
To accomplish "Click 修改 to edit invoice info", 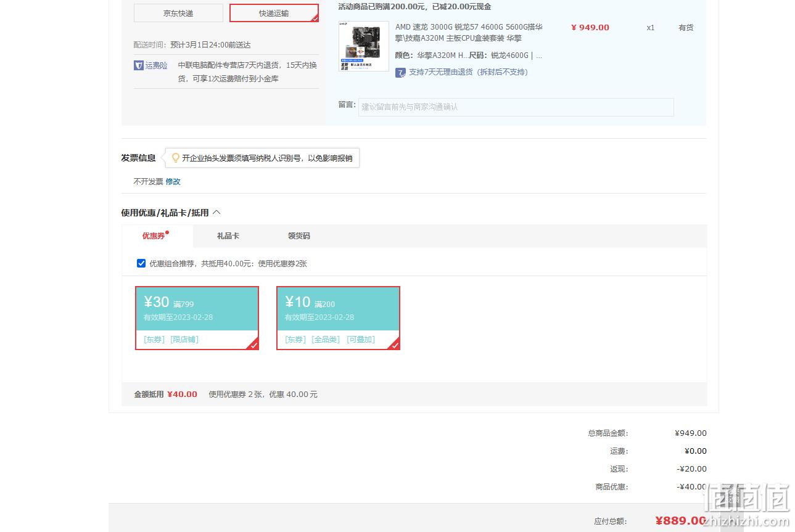I will coord(173,182).
